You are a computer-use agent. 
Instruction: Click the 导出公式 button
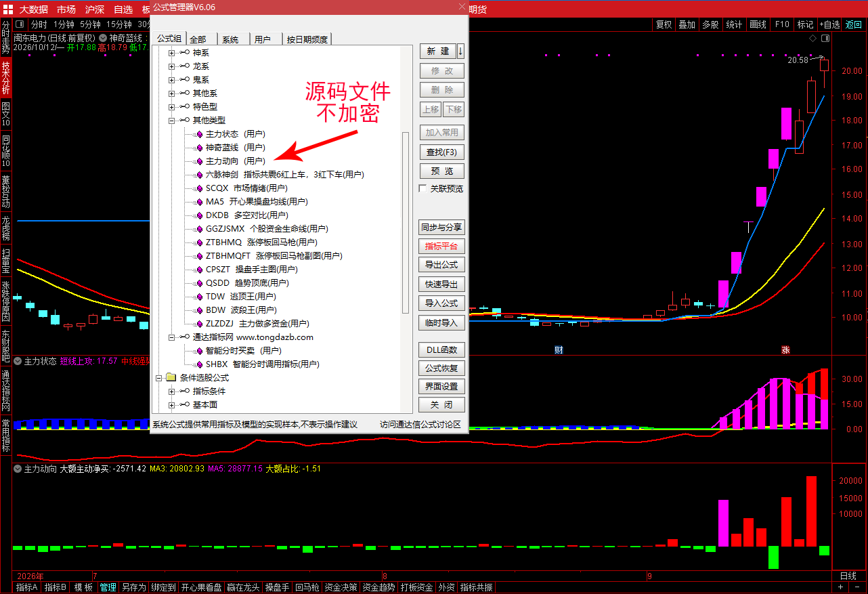coord(441,265)
